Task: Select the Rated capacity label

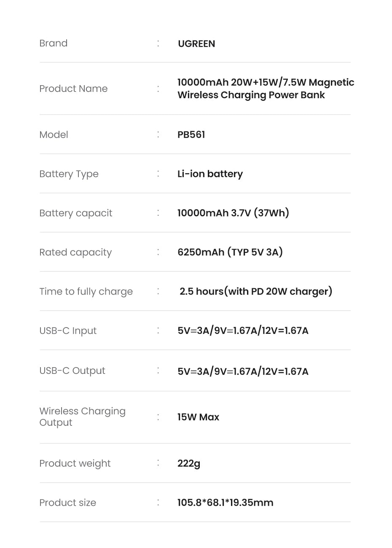Action: click(75, 253)
